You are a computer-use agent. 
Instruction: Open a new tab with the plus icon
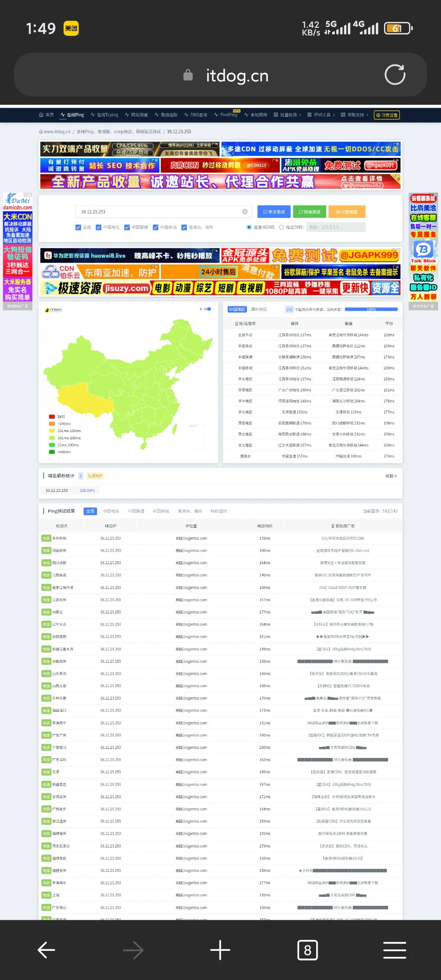(x=220, y=950)
